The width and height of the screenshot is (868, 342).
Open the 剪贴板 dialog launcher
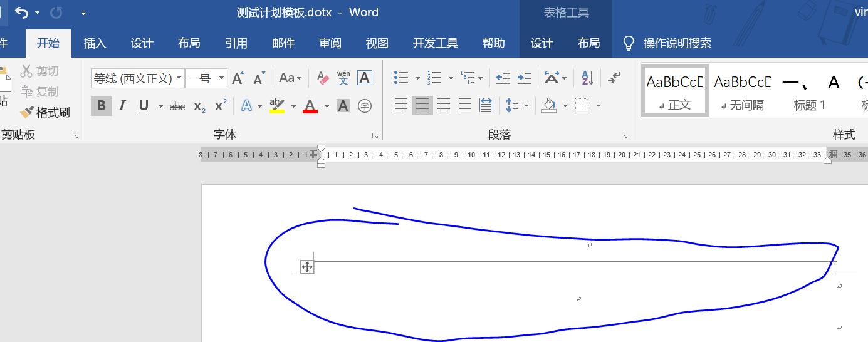tap(76, 135)
